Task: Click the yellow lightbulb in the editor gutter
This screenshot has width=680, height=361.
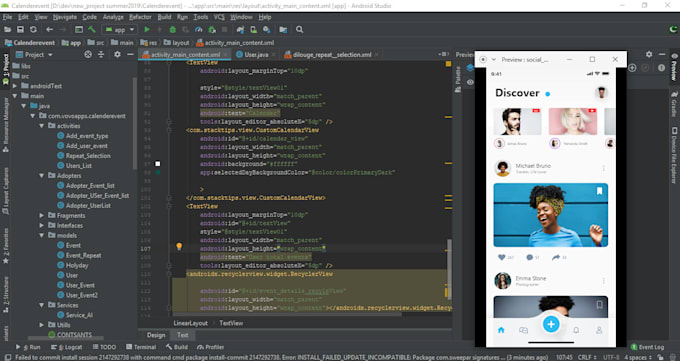Action: tap(179, 246)
